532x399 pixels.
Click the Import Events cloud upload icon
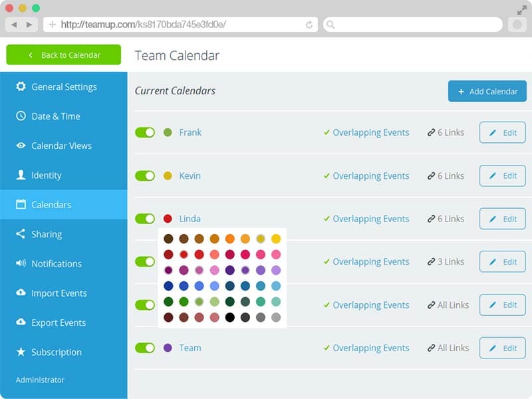[x=21, y=293]
